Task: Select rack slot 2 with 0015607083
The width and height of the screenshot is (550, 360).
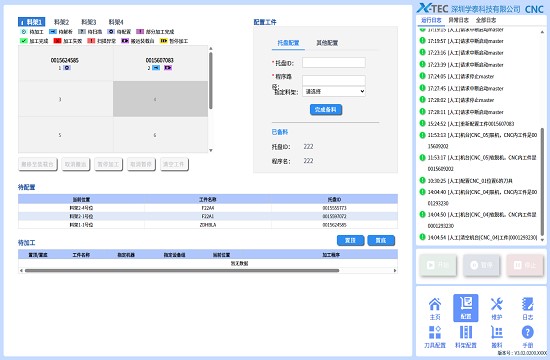Action: (160, 63)
